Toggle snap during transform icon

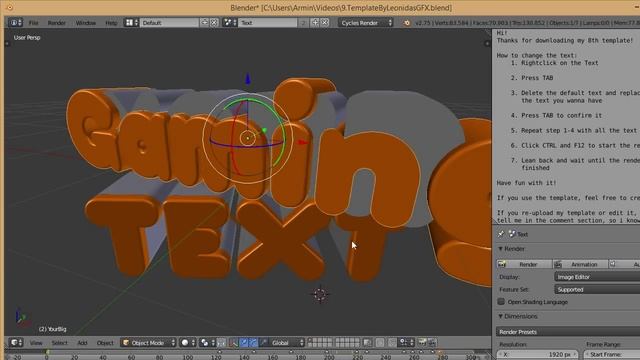[392, 343]
